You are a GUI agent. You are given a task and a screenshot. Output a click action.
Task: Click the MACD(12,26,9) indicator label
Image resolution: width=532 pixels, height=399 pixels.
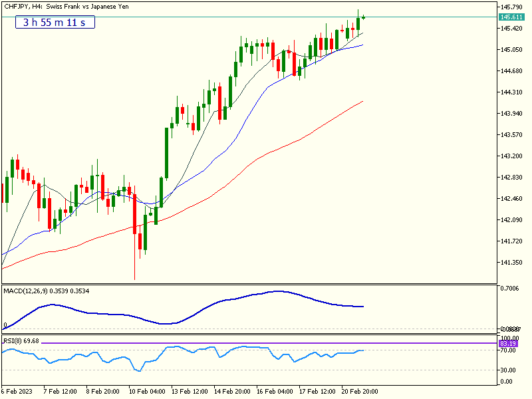47,291
